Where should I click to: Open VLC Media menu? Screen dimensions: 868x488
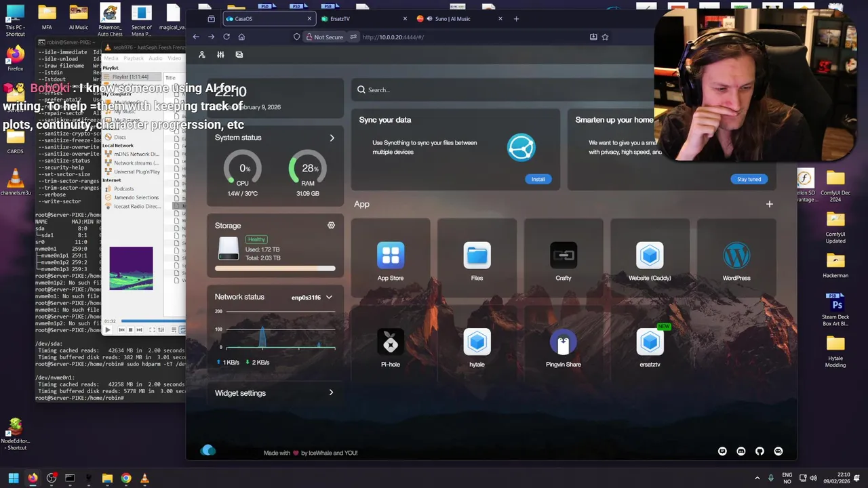point(111,58)
